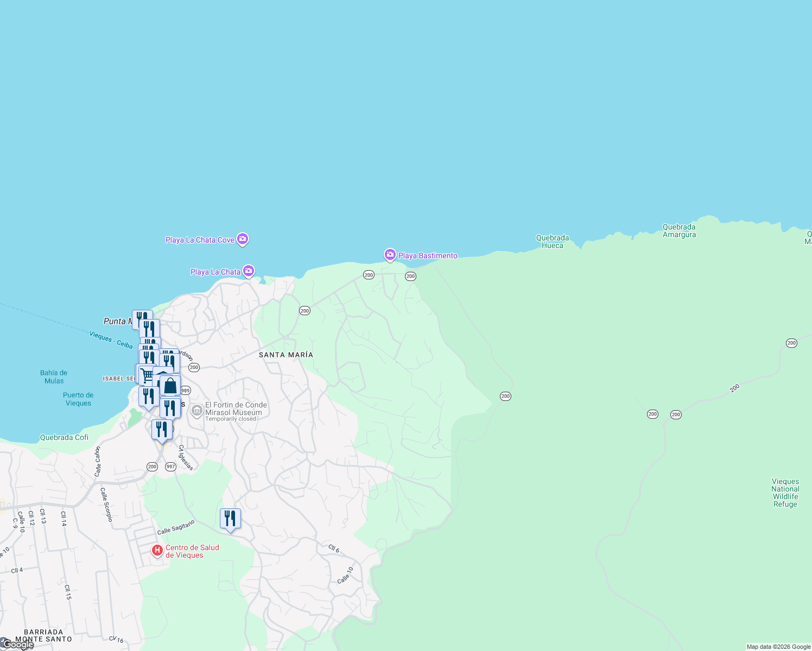
Task: Click the Playa La Chata Cove camera marker
Action: (x=243, y=239)
